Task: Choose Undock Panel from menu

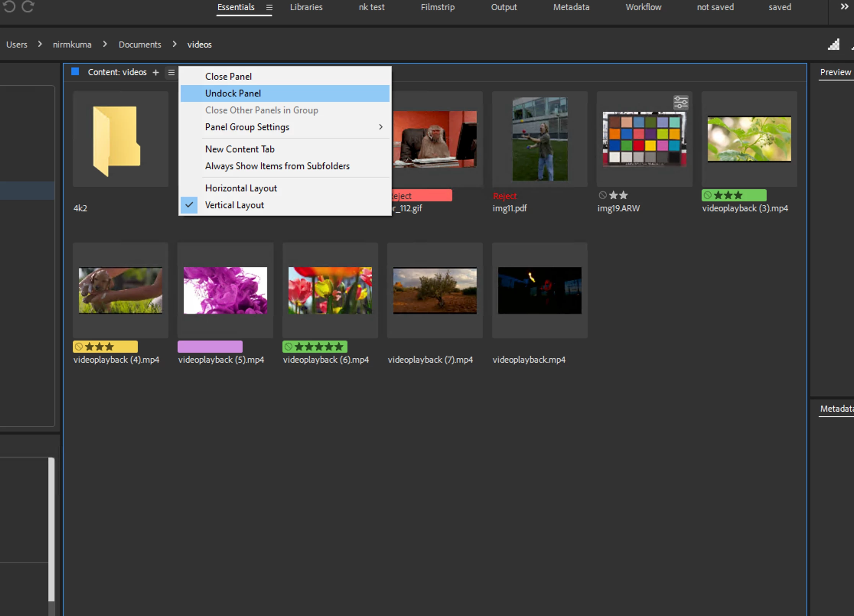Action: 233,93
